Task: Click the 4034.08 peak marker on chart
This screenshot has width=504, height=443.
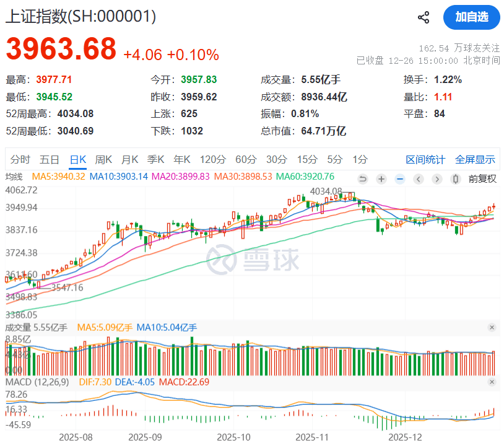Action: coord(326,191)
